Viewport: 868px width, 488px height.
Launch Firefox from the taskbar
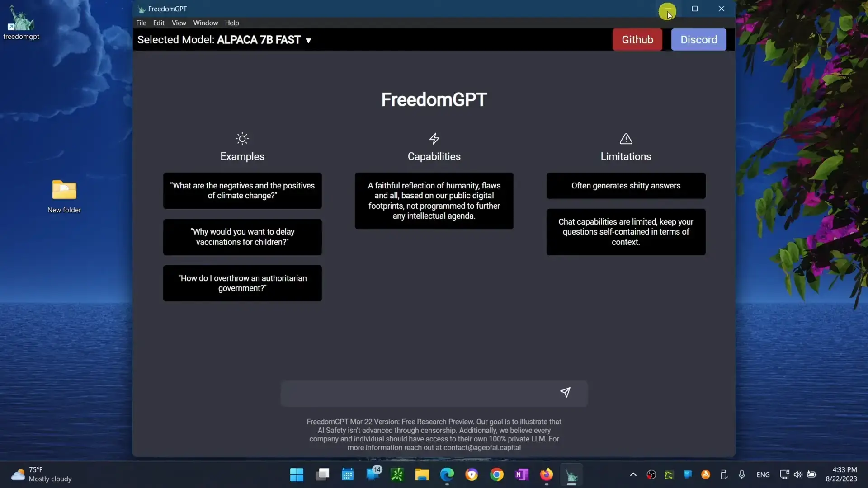tap(546, 474)
